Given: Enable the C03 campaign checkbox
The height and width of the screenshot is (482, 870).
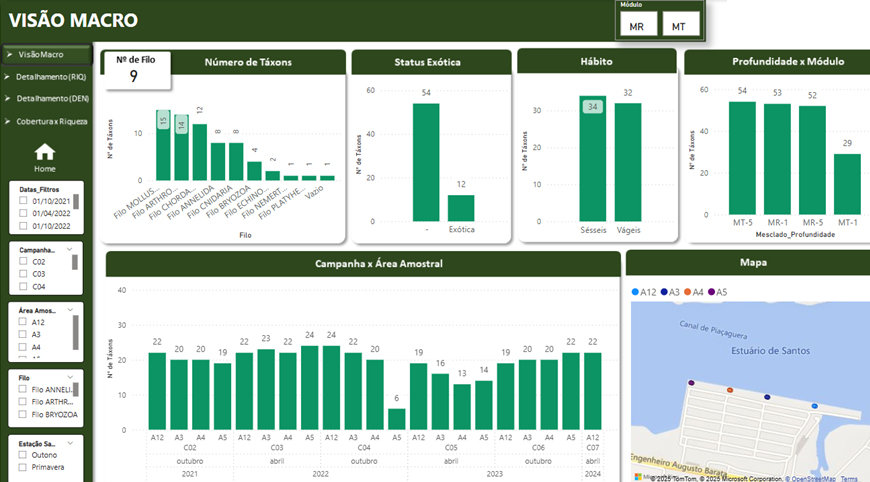Looking at the screenshot, I should [24, 273].
